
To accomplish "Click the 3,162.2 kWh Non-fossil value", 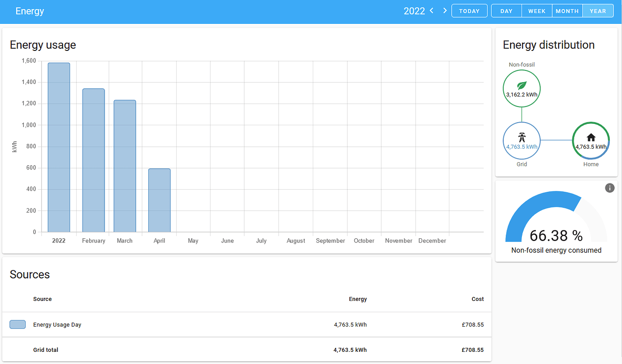I will point(521,95).
